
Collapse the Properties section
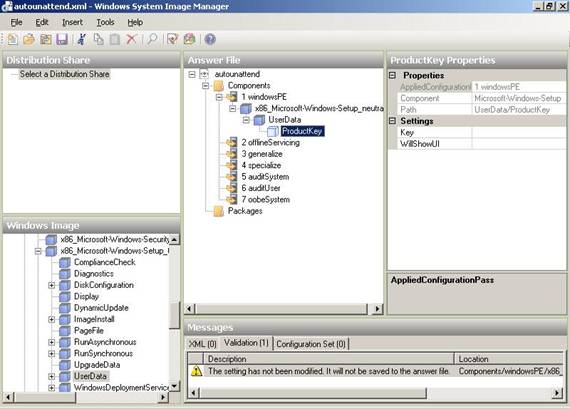point(392,75)
